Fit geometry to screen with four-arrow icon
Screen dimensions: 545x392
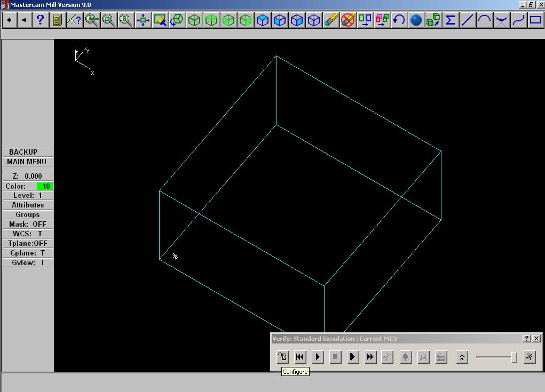pyautogui.click(x=143, y=20)
